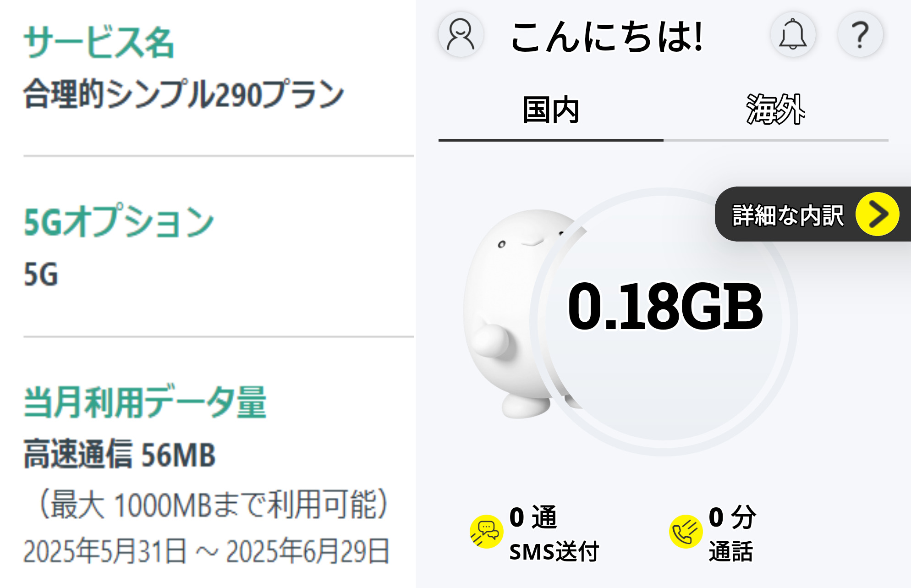Screen dimensions: 911x588
Task: Open 詳細な内訳 details button
Action: point(788,214)
